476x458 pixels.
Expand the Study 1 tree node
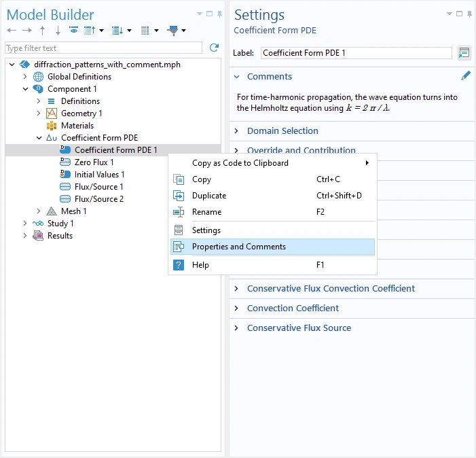point(25,224)
